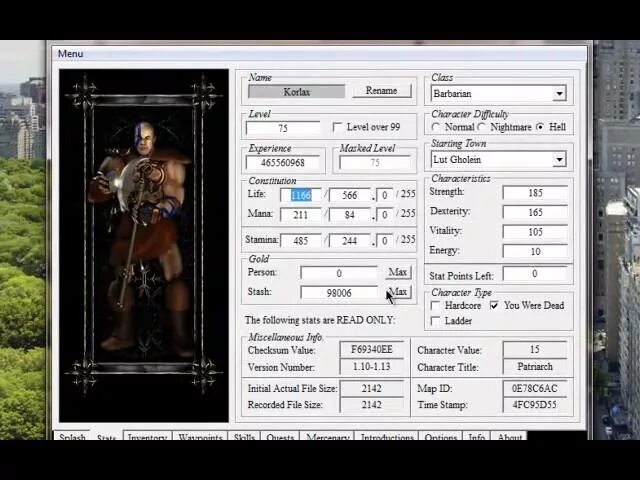Click the base Life field 566
640x480 pixels.
pos(350,195)
